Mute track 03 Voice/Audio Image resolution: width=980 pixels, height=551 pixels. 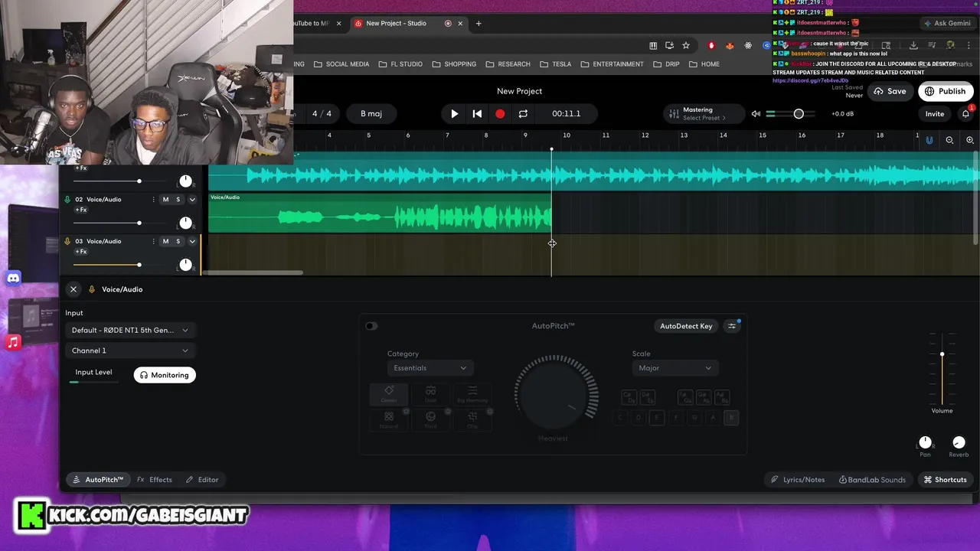tap(165, 241)
